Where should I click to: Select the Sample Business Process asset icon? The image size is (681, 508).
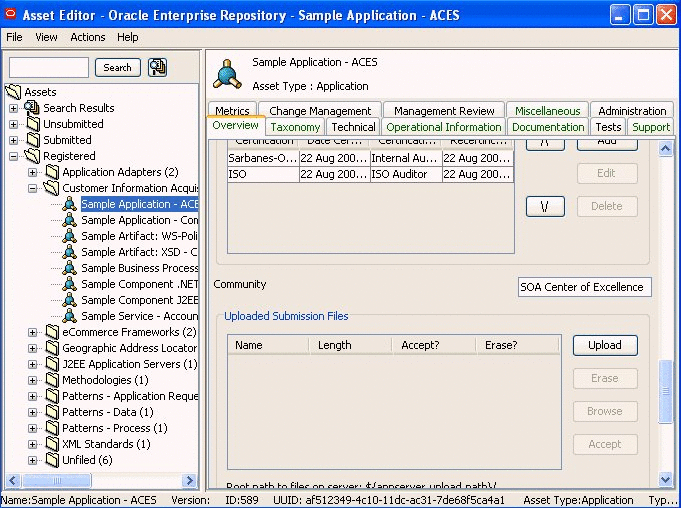click(x=69, y=268)
